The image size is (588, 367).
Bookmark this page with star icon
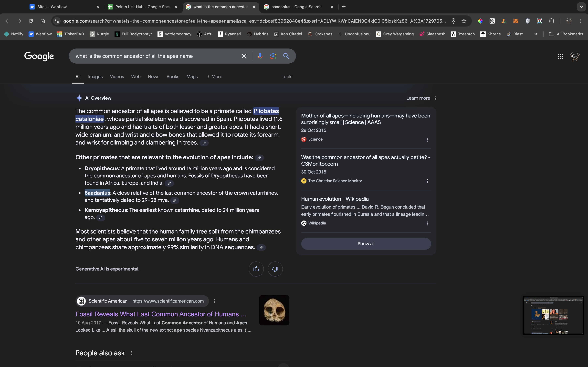[464, 21]
